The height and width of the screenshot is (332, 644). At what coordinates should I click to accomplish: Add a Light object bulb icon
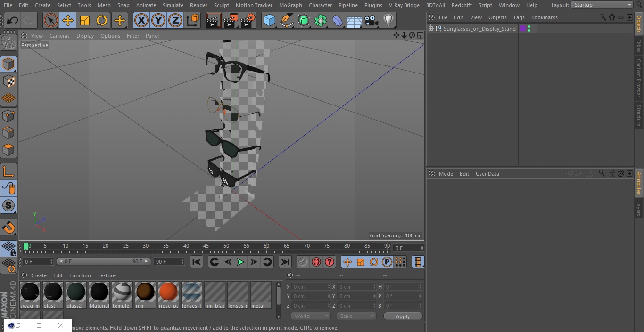pos(388,20)
